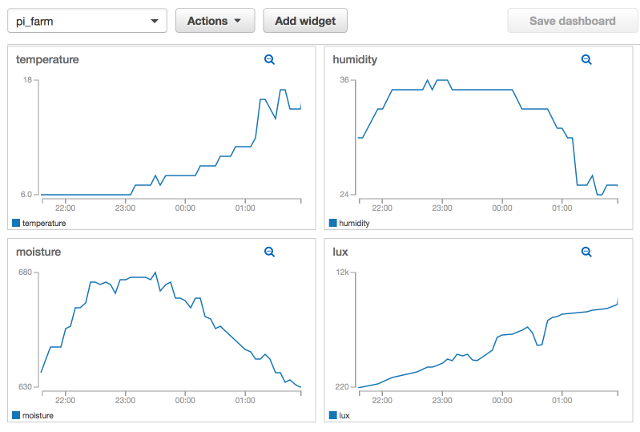This screenshot has height=432, width=640.
Task: Toggle the moisture legend swatch
Action: 15,415
